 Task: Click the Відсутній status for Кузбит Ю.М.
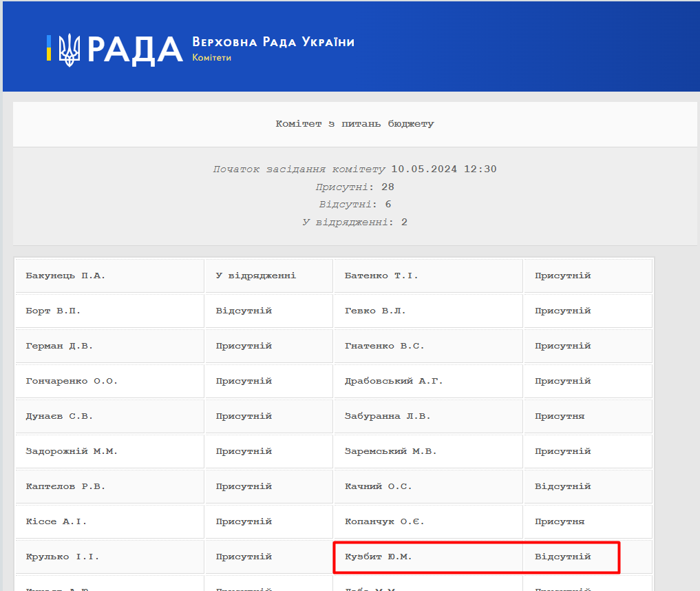pos(588,557)
